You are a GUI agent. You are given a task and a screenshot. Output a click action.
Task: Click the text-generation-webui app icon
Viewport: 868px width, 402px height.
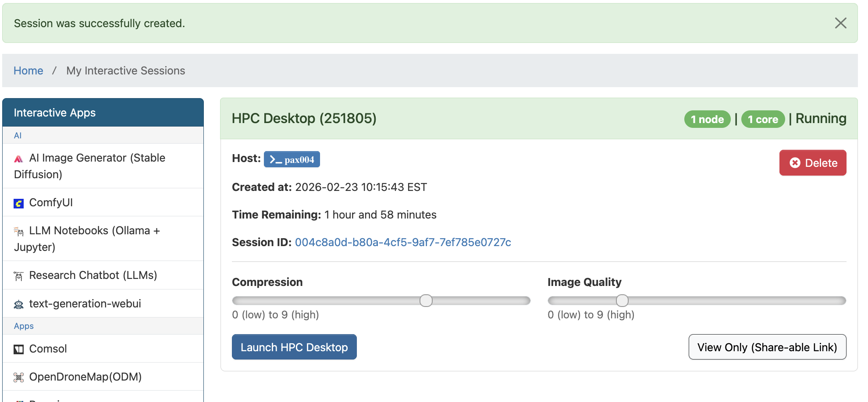(x=18, y=304)
